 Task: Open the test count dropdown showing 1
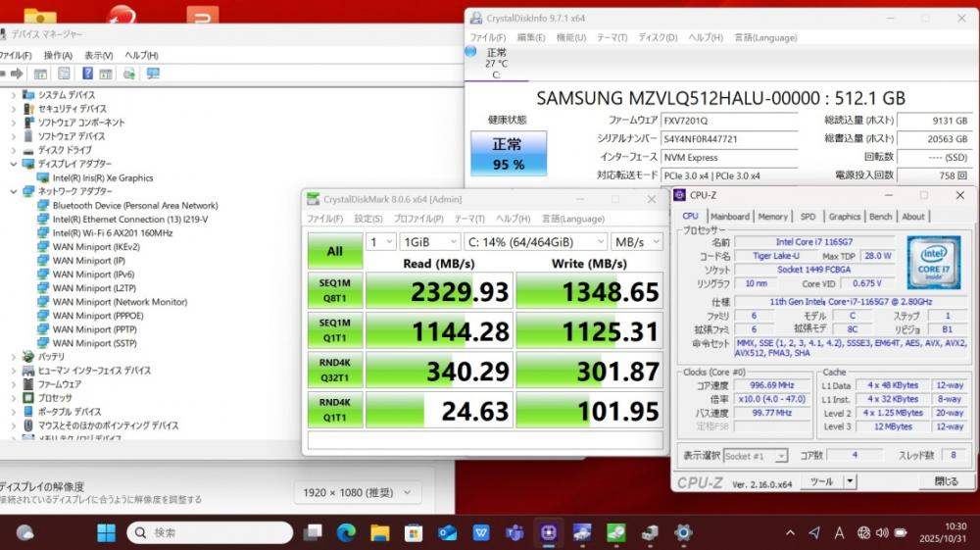pos(380,242)
